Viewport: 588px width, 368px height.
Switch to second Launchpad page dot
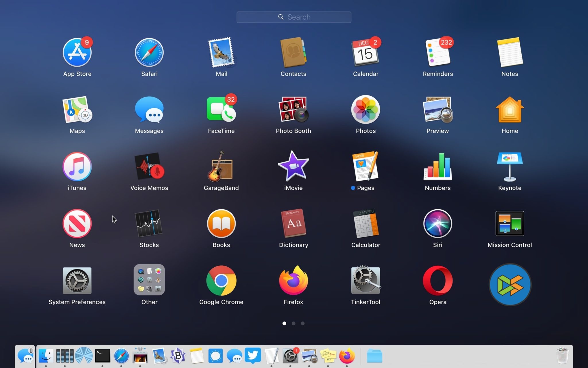pyautogui.click(x=293, y=323)
